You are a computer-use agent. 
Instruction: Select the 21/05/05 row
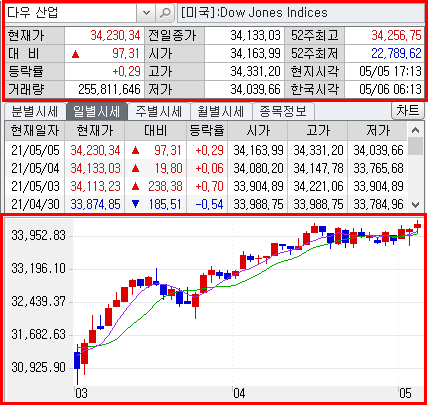(x=206, y=150)
